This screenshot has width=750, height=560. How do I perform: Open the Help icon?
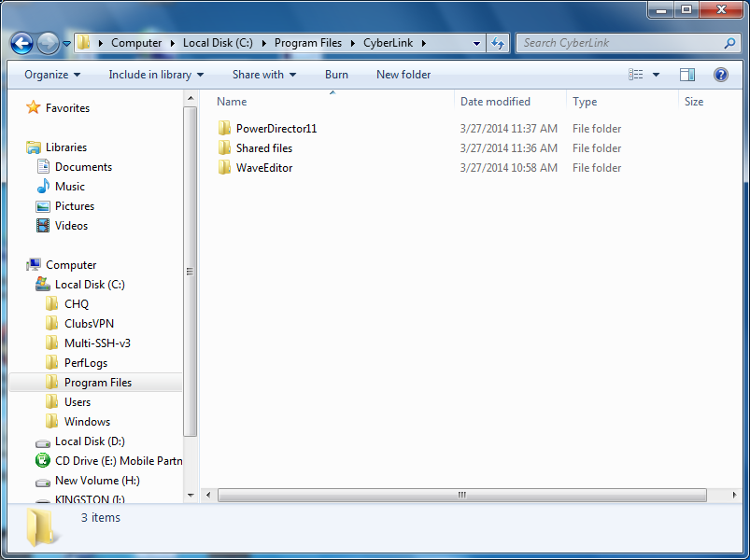pyautogui.click(x=720, y=75)
